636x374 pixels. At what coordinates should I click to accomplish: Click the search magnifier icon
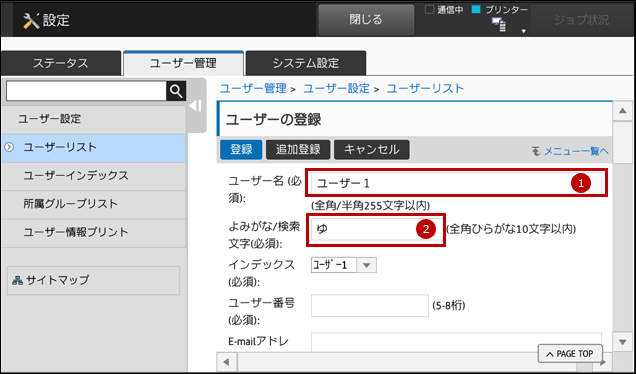176,91
